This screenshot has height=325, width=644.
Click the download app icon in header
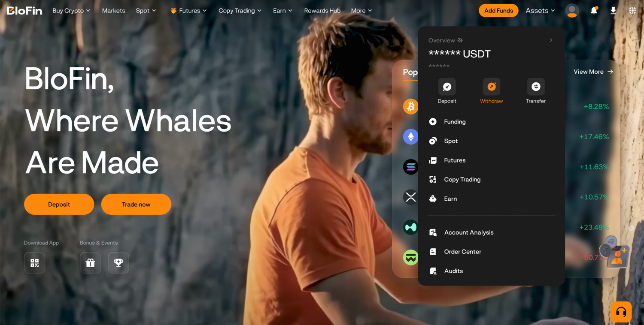point(613,11)
